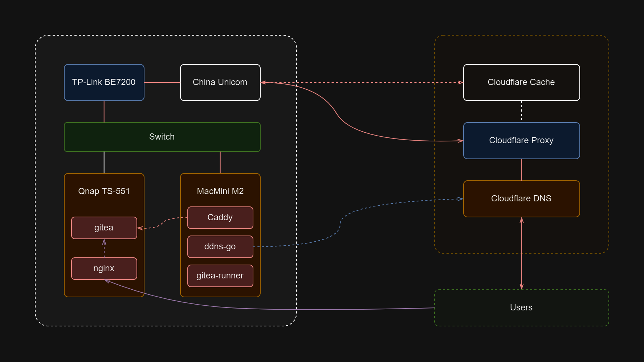Select dashed arrow from nginx to gitea
Screen dimensions: 644x362
coord(104,249)
